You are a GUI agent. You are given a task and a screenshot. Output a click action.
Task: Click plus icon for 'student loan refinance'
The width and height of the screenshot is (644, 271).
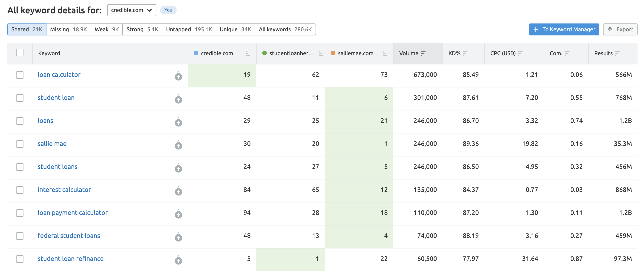[x=178, y=260]
